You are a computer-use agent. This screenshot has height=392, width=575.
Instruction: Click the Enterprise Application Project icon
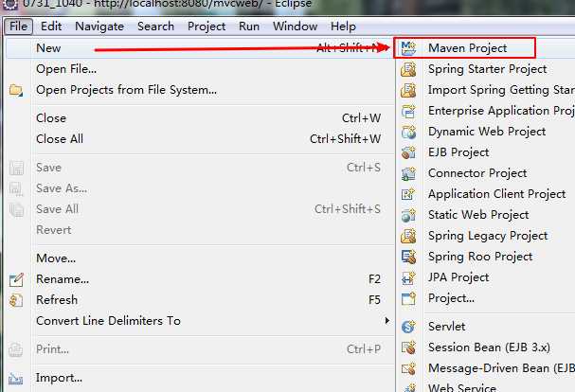pyautogui.click(x=408, y=111)
